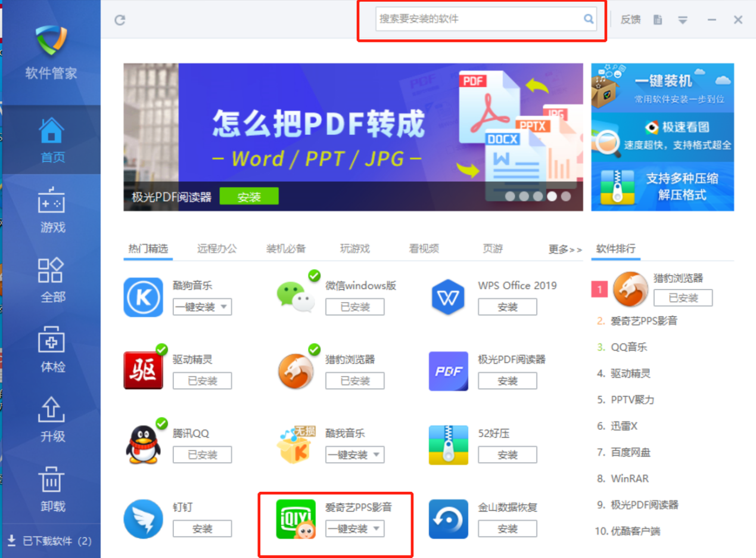Open 体检 checkup in sidebar

pyautogui.click(x=51, y=349)
